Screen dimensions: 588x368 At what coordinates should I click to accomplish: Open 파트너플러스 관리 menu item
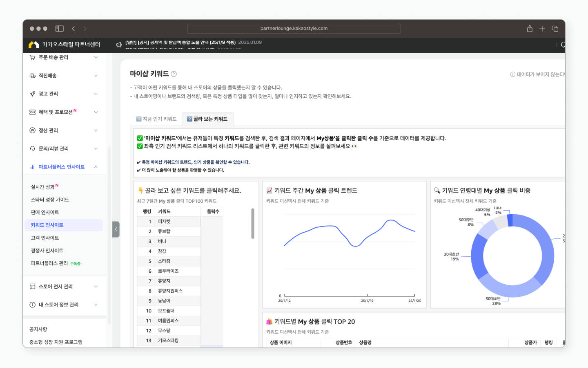[x=49, y=263]
